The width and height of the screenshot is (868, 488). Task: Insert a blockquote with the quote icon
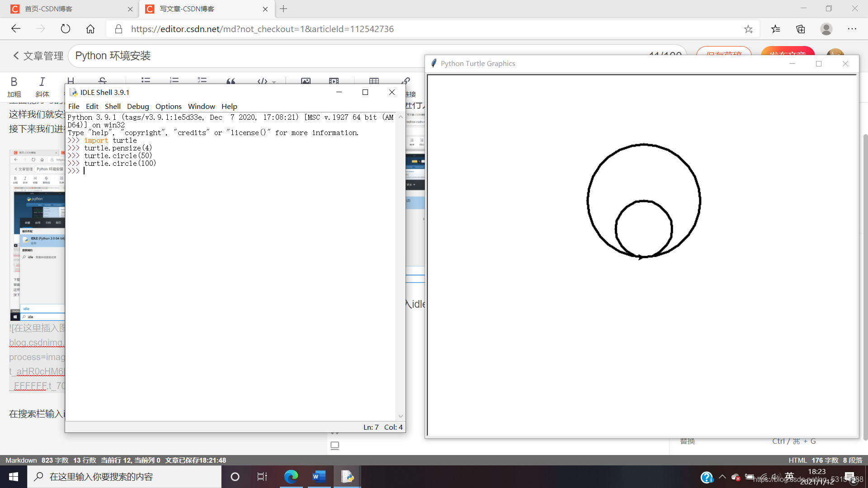click(x=231, y=81)
